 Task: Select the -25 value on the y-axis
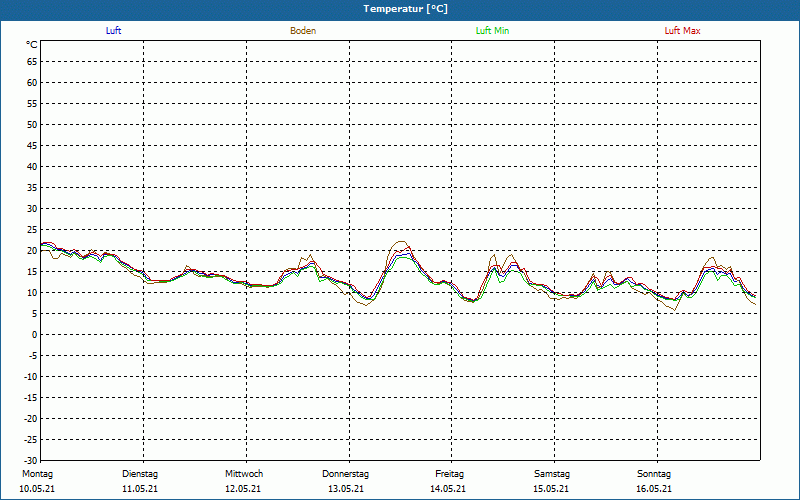click(31, 439)
